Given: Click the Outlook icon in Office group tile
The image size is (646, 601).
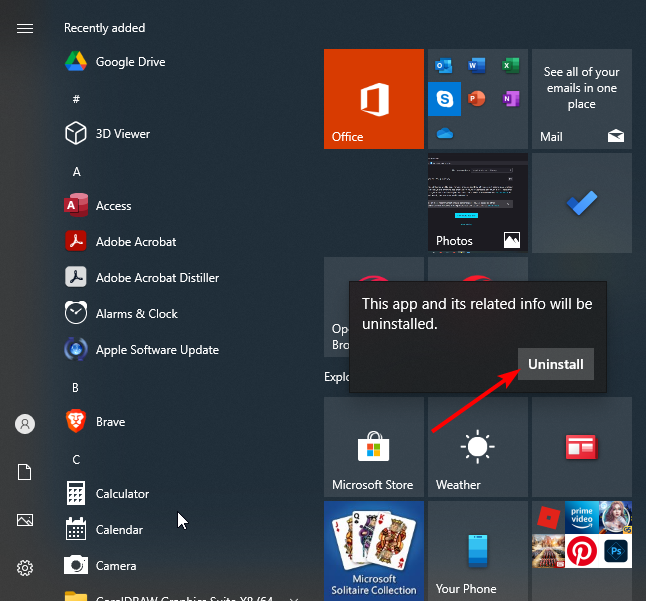Looking at the screenshot, I should click(x=444, y=65).
